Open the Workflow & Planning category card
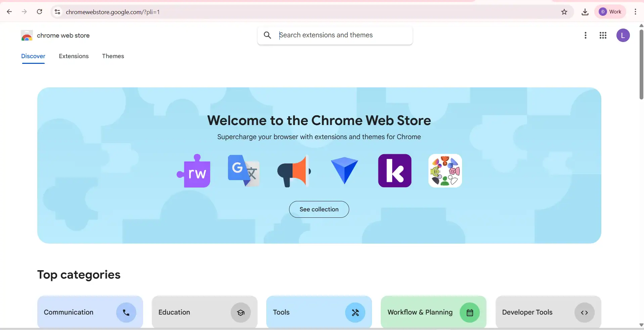The width and height of the screenshot is (644, 330). click(x=433, y=312)
